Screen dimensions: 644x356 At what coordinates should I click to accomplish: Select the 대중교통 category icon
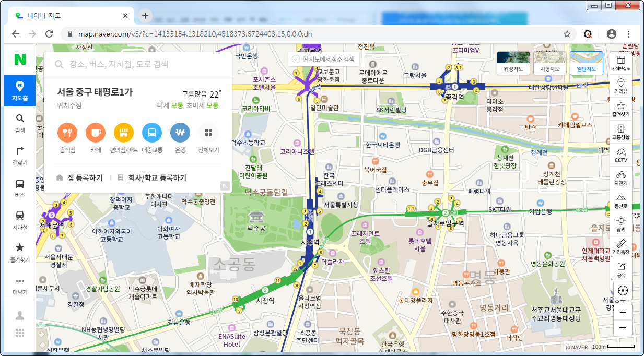point(152,133)
